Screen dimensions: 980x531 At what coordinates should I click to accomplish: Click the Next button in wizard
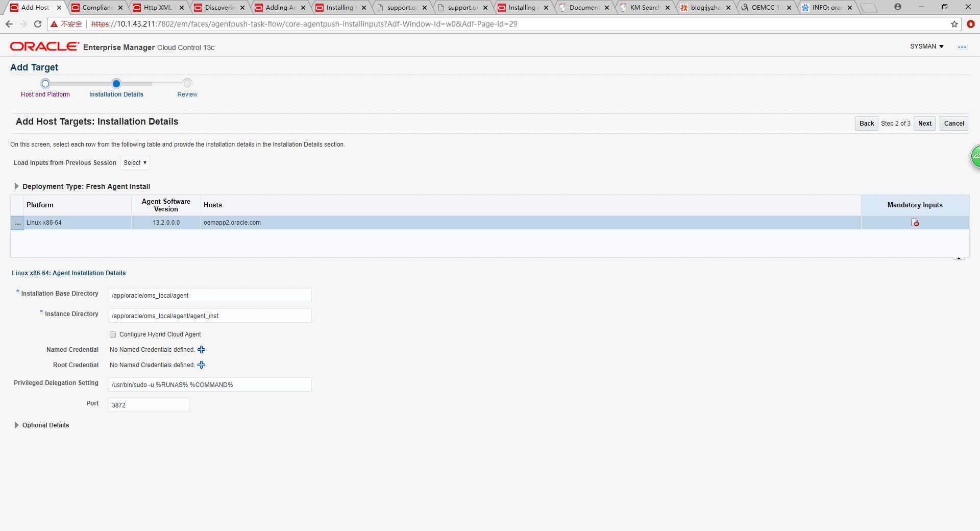[924, 124]
